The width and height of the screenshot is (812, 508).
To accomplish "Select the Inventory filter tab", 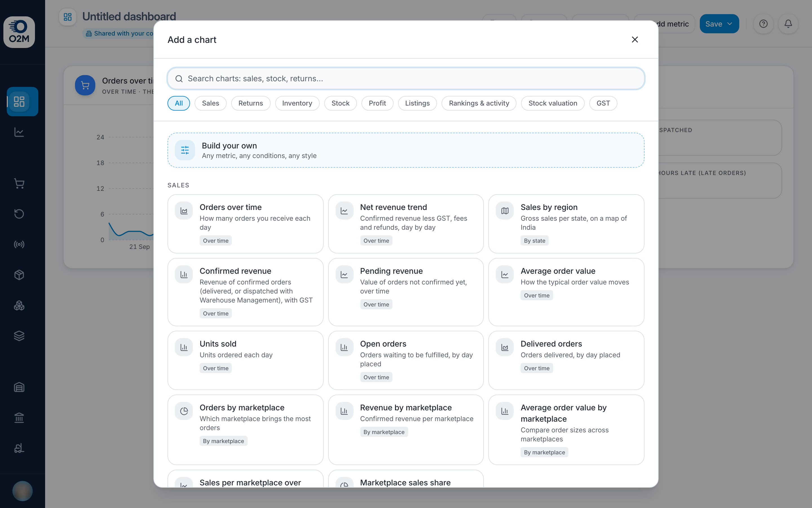I will coord(297,103).
